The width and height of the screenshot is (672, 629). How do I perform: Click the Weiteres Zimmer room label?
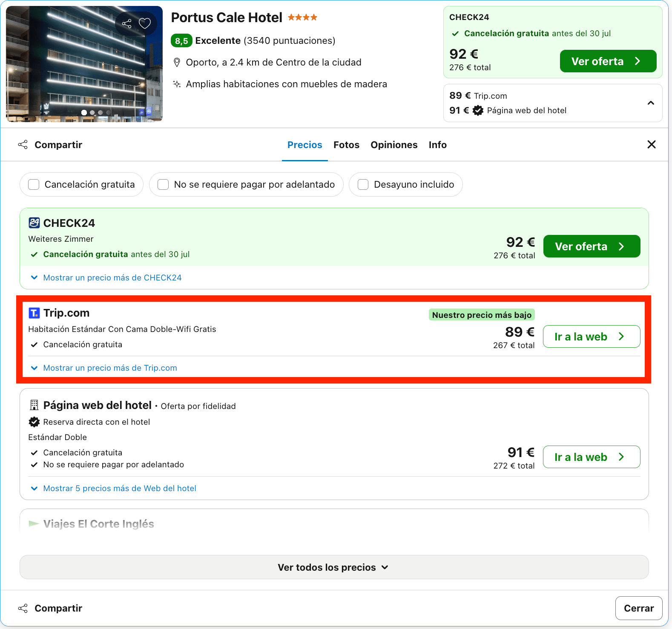61,239
